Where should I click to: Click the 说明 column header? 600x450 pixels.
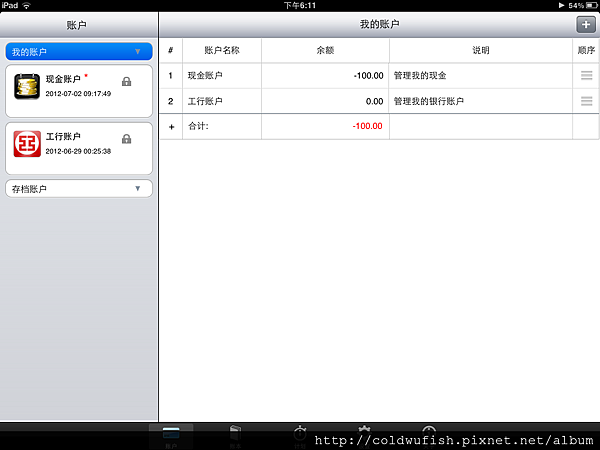click(x=481, y=50)
